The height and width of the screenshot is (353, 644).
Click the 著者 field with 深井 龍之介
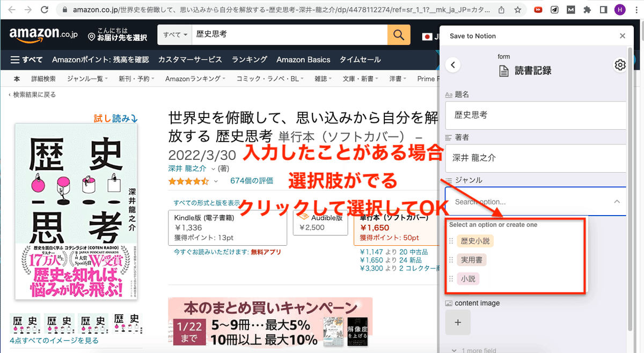(x=536, y=158)
